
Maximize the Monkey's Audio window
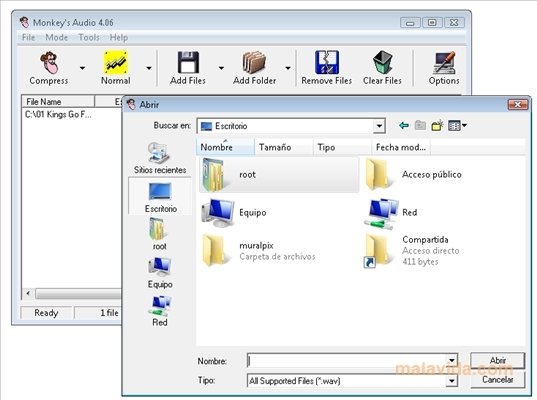[432, 23]
